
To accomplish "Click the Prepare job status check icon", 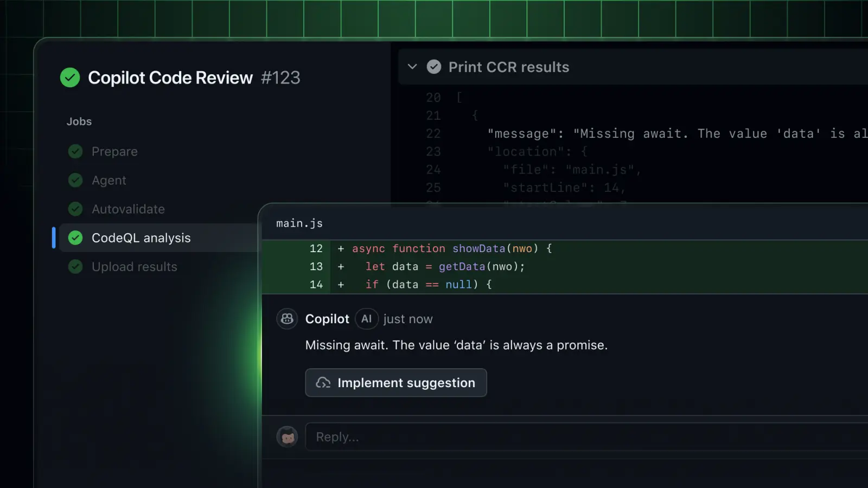I will click(75, 151).
